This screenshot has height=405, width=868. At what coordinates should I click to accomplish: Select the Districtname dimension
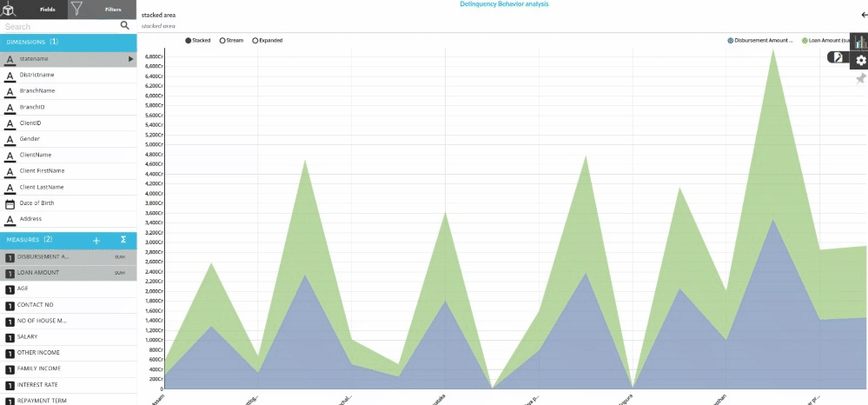(68, 75)
